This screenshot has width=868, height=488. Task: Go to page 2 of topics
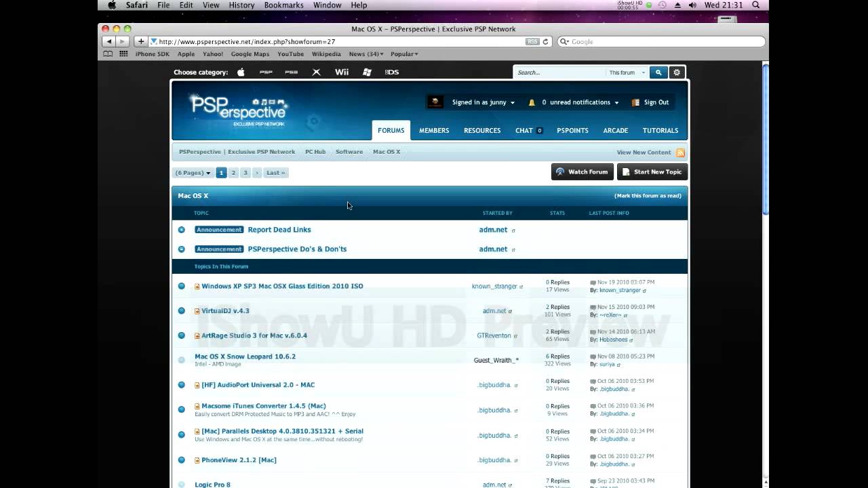tap(233, 173)
